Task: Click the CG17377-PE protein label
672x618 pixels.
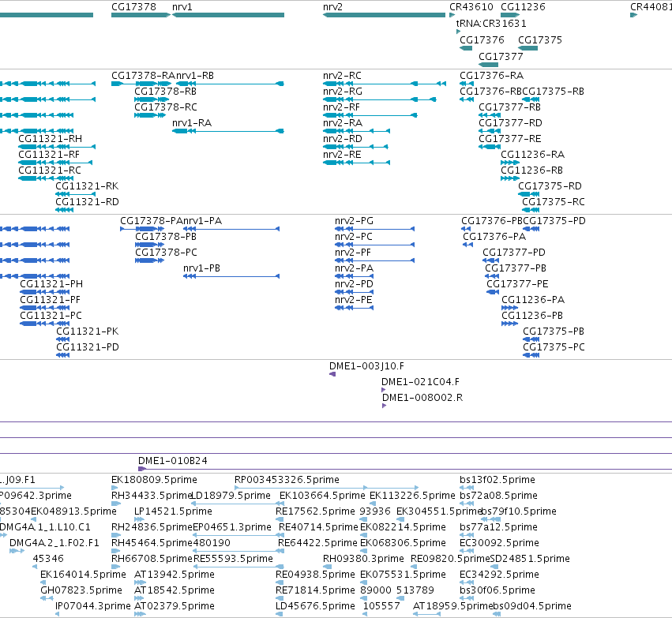Action: (517, 284)
